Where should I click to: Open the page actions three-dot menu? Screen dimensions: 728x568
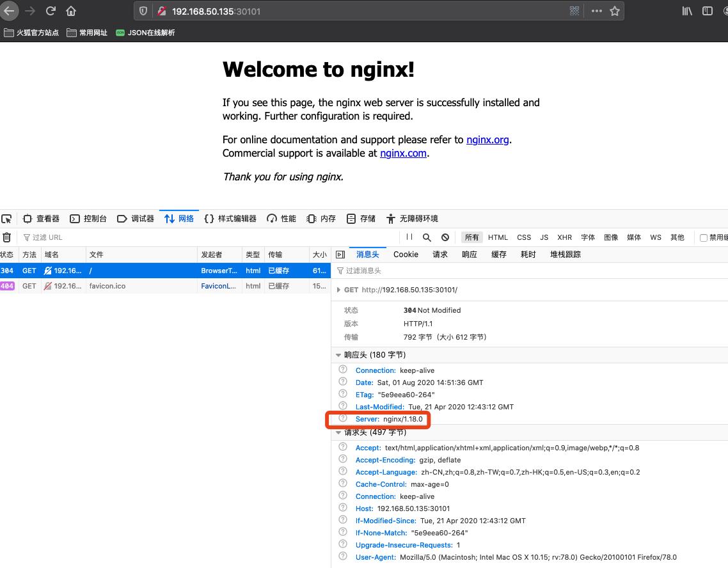coord(597,11)
